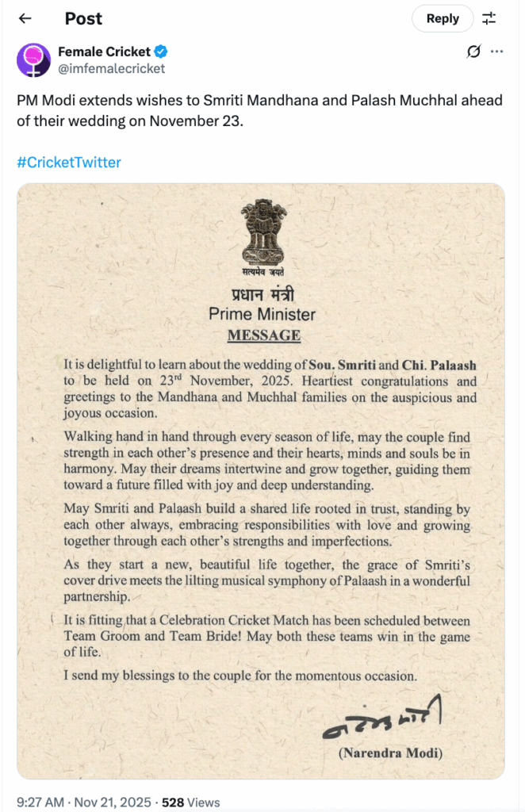Open the @imfemalecricket handle link

111,68
